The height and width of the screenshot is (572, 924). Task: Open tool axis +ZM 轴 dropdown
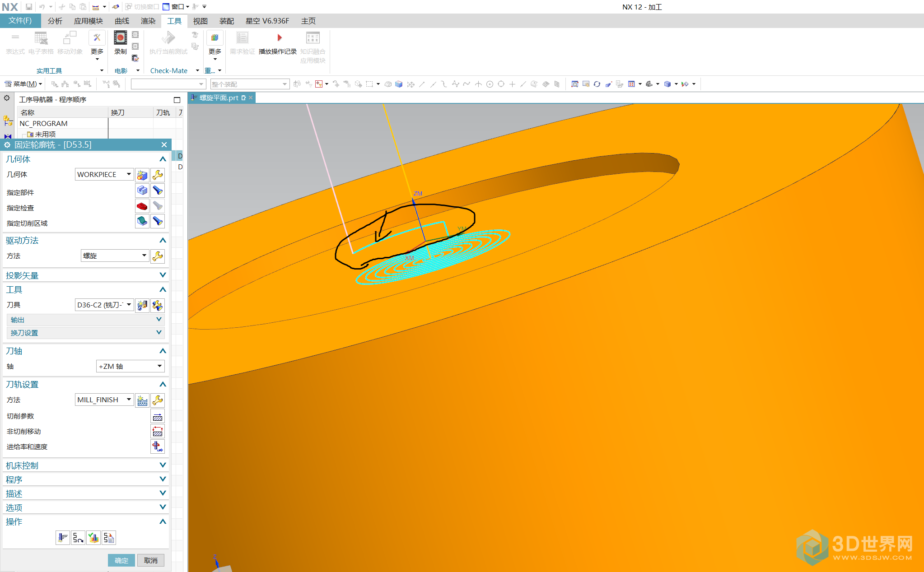click(131, 367)
